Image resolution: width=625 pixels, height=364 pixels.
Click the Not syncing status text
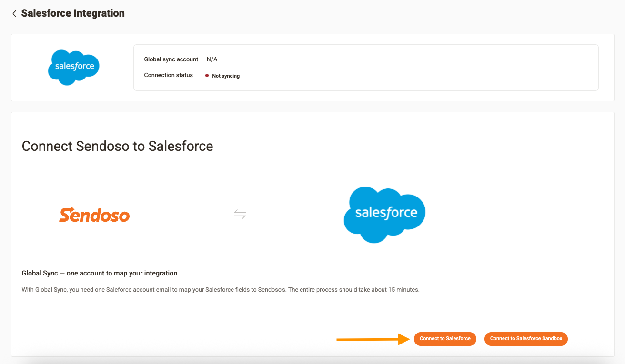click(226, 76)
